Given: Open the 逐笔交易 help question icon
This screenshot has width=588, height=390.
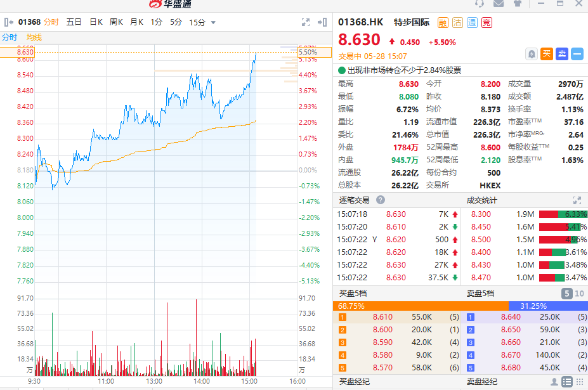Looking at the screenshot, I should (380, 200).
